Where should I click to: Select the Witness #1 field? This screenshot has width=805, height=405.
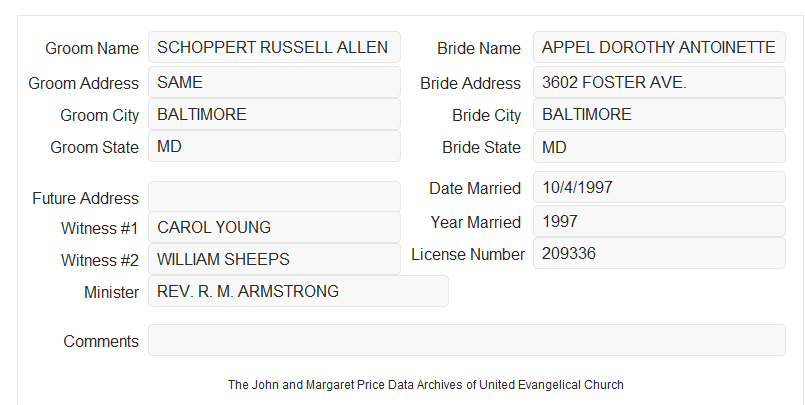point(274,227)
